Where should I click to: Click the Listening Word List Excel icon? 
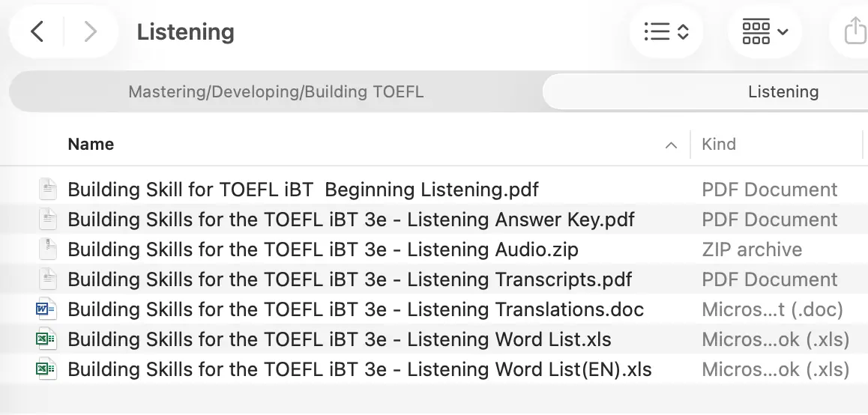pyautogui.click(x=47, y=339)
